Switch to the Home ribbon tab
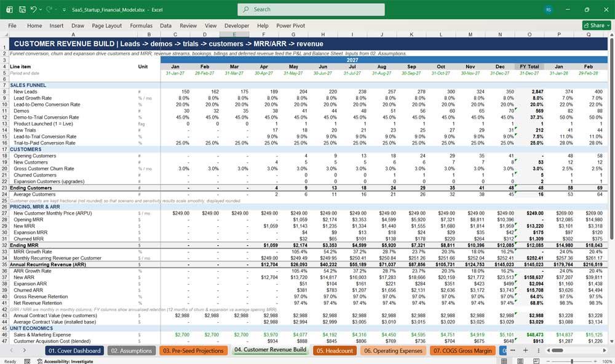The width and height of the screenshot is (615, 364). pos(34,25)
